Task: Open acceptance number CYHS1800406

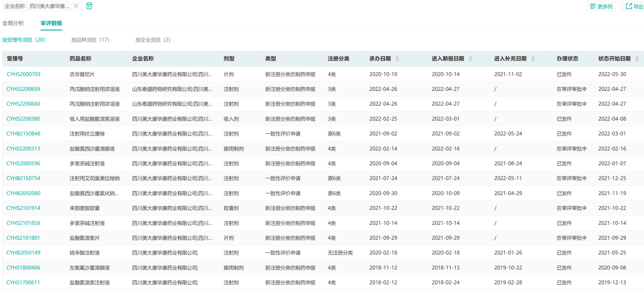Action: [23, 268]
